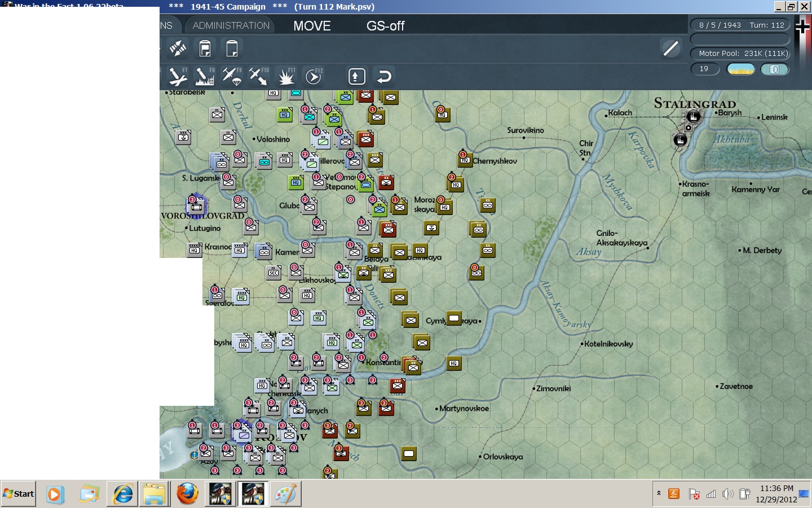The image size is (812, 508).
Task: Click the Voloshino town label
Action: (x=273, y=139)
